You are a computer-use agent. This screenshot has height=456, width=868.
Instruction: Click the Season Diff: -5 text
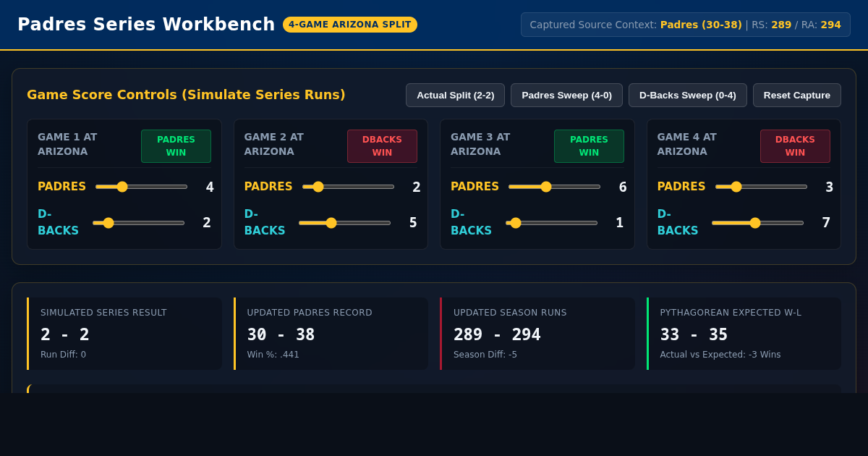(485, 355)
